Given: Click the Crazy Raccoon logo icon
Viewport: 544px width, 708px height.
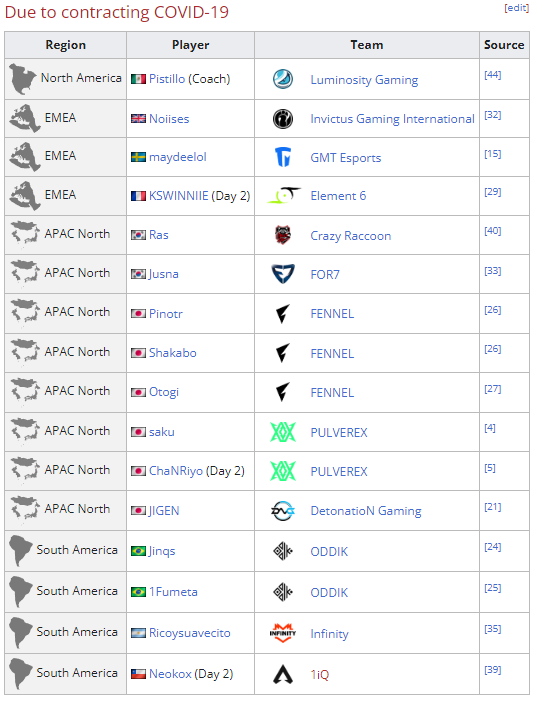Looking at the screenshot, I should (283, 235).
